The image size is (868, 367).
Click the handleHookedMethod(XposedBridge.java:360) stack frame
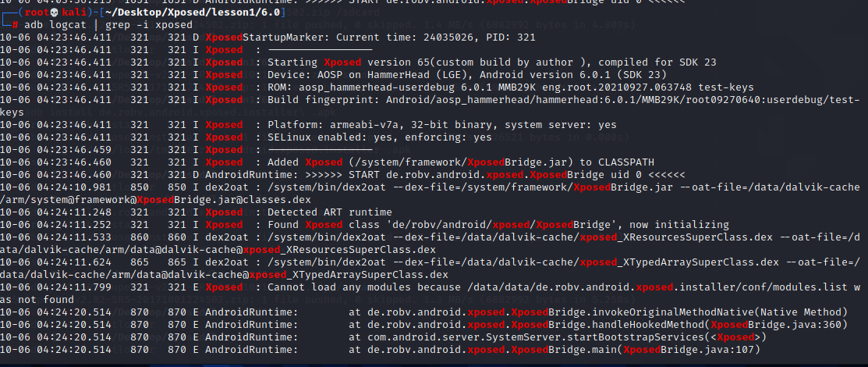(563, 324)
